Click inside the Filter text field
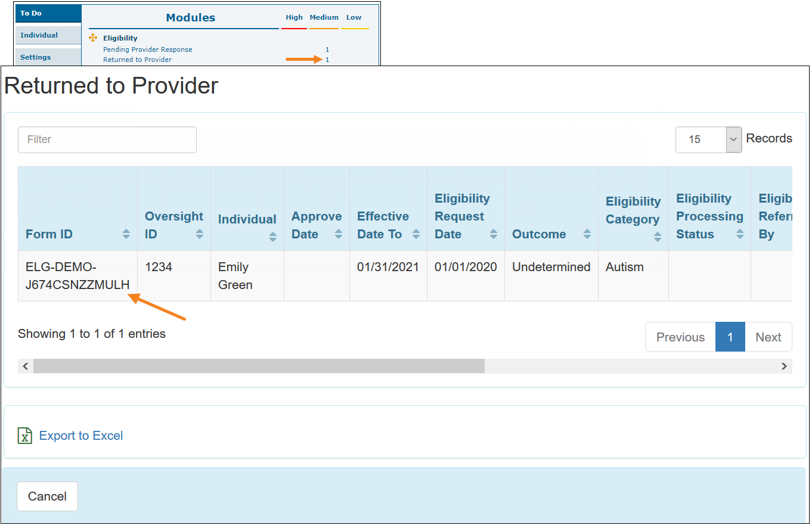 click(x=107, y=139)
